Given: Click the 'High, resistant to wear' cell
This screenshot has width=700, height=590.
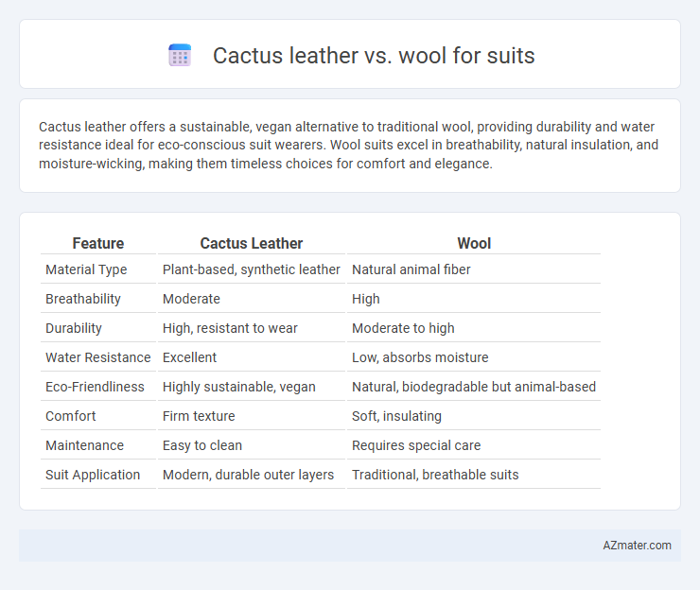Looking at the screenshot, I should pos(230,328).
